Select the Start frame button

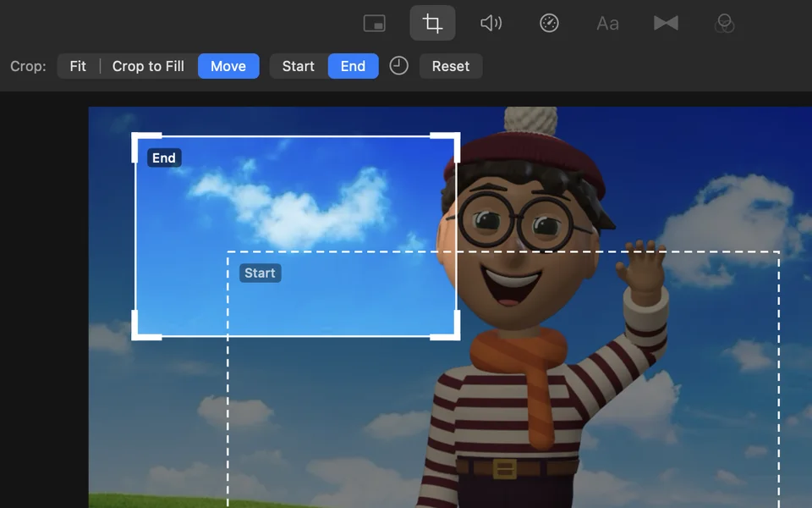(299, 66)
